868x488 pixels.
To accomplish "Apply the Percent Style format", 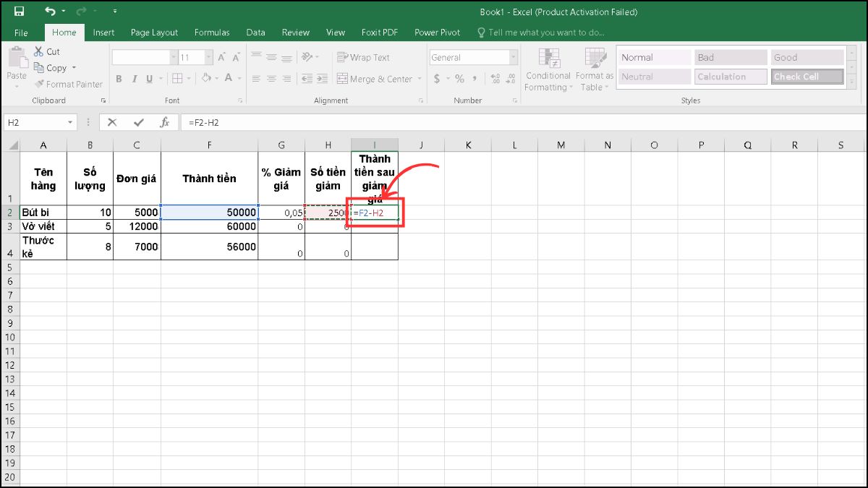I will point(459,79).
